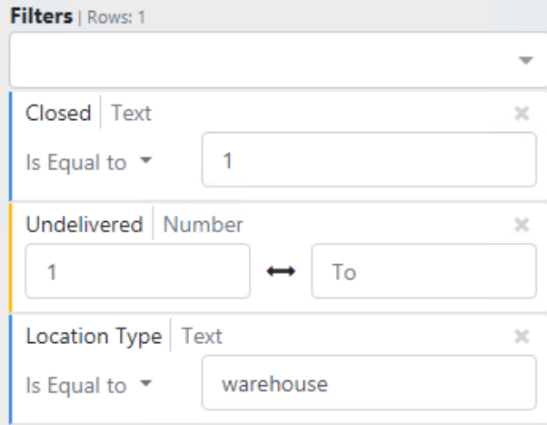
Task: Click the Rows: 1 count text
Action: 116,17
